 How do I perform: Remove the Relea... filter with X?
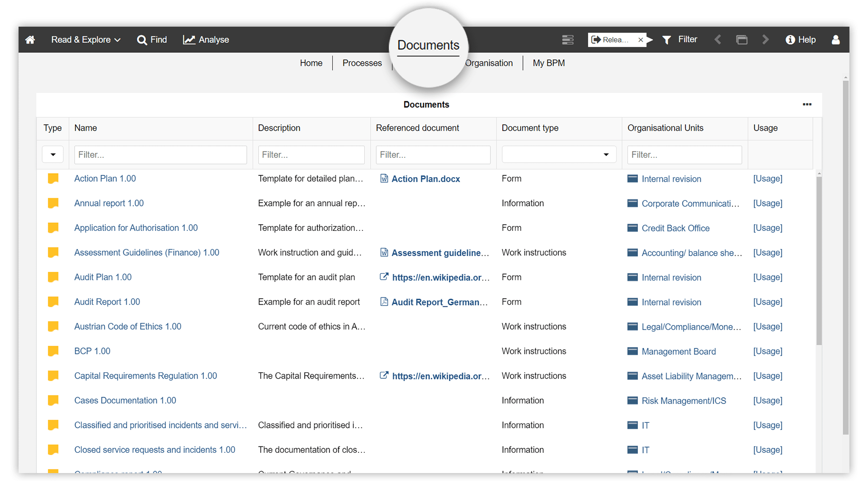tap(641, 40)
